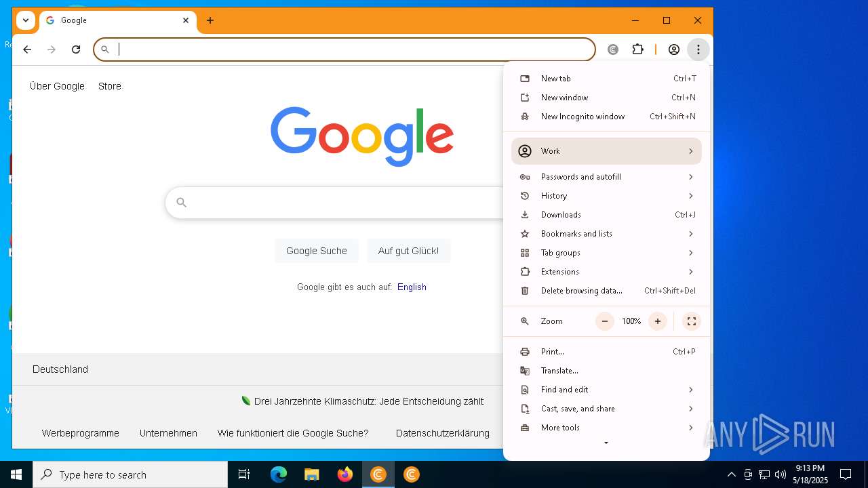Choose New tab from the menu

pos(607,79)
